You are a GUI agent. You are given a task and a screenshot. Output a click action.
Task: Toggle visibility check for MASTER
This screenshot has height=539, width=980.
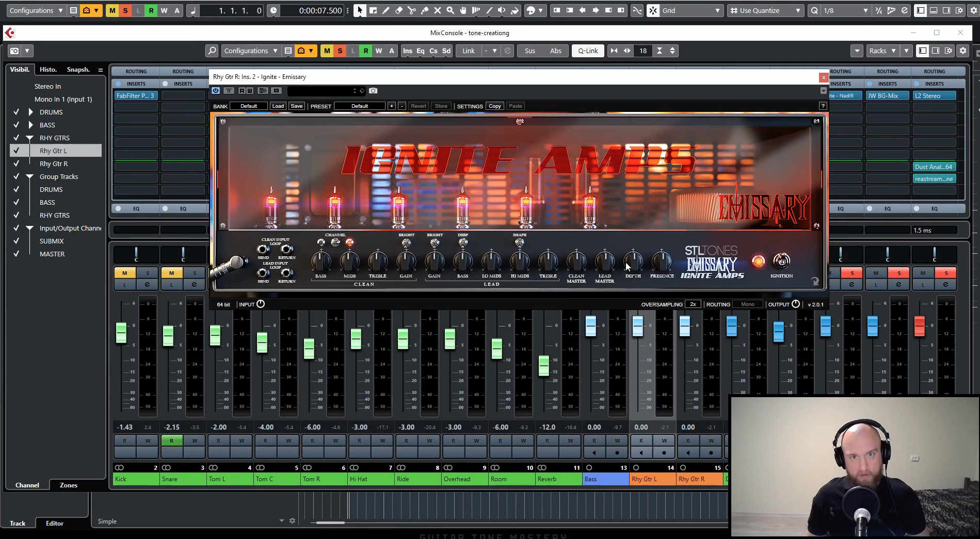click(17, 254)
